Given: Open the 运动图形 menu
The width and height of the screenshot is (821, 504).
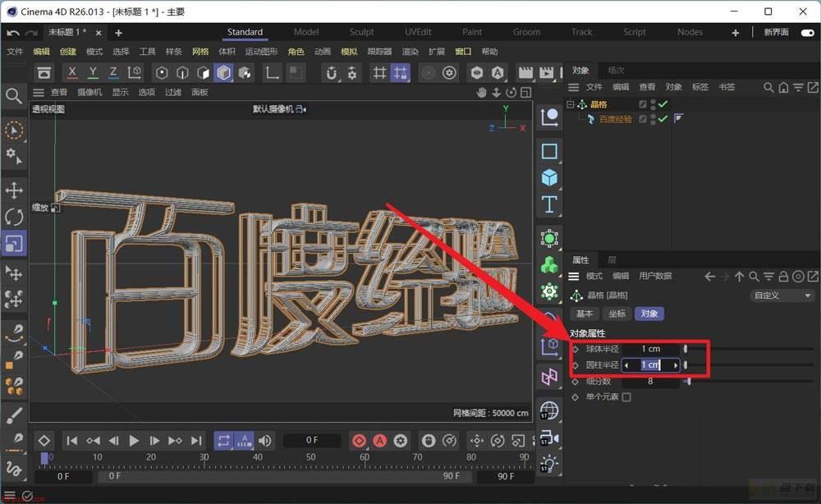Looking at the screenshot, I should point(261,51).
